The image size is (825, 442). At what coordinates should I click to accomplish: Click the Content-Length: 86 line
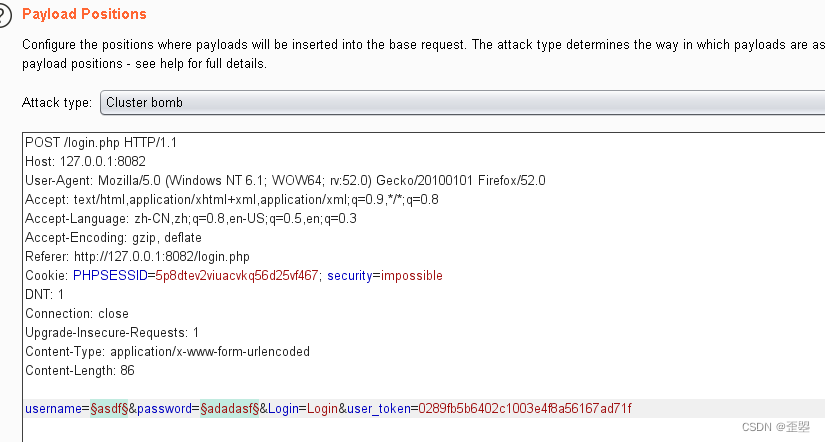[x=79, y=370]
